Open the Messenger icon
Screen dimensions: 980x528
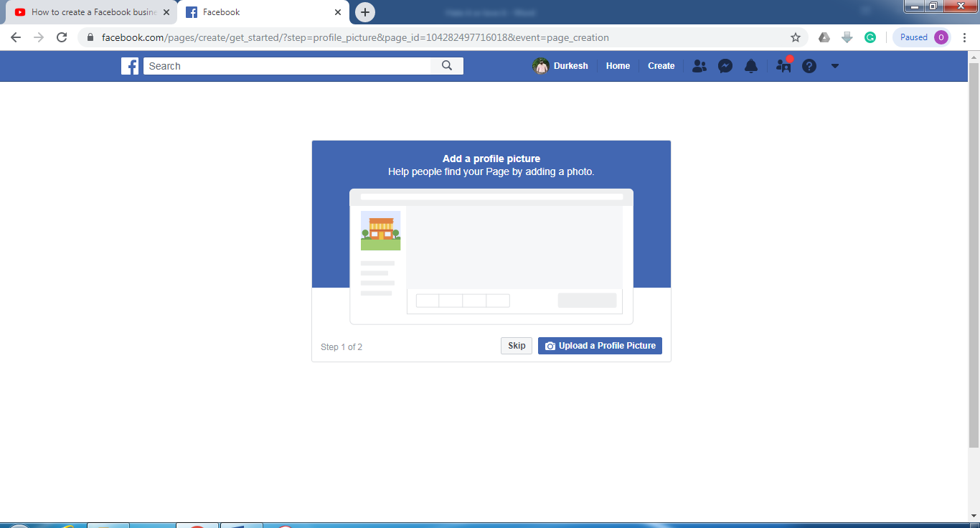coord(725,66)
